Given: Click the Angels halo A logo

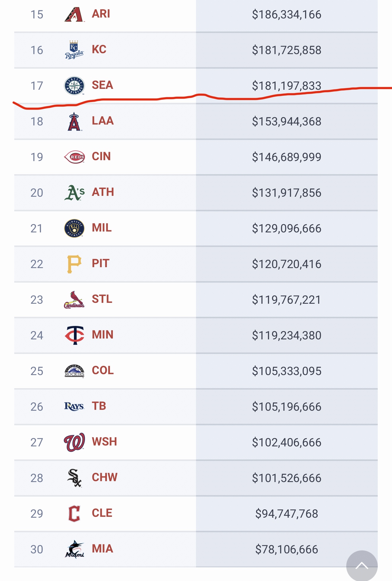Looking at the screenshot, I should click(74, 122).
